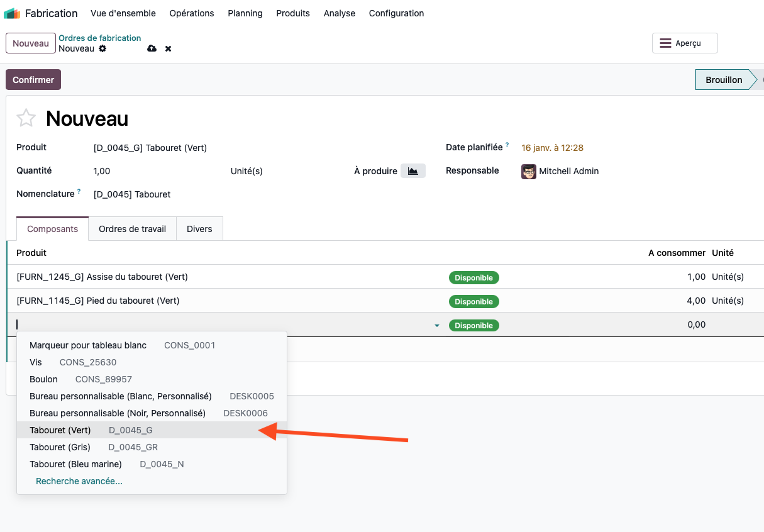The height and width of the screenshot is (532, 764).
Task: Click the forecast chart icon beside À produire
Action: [x=413, y=171]
